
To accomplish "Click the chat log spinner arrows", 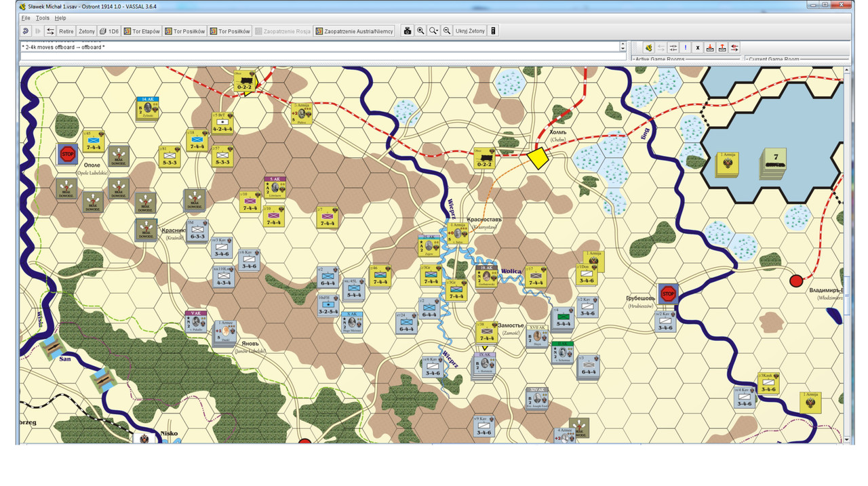I will (623, 47).
